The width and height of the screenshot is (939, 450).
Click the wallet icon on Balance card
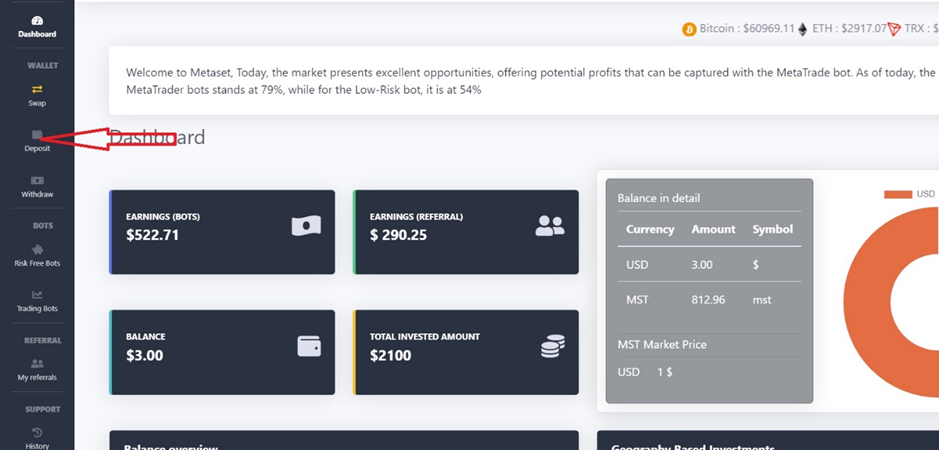(x=309, y=346)
